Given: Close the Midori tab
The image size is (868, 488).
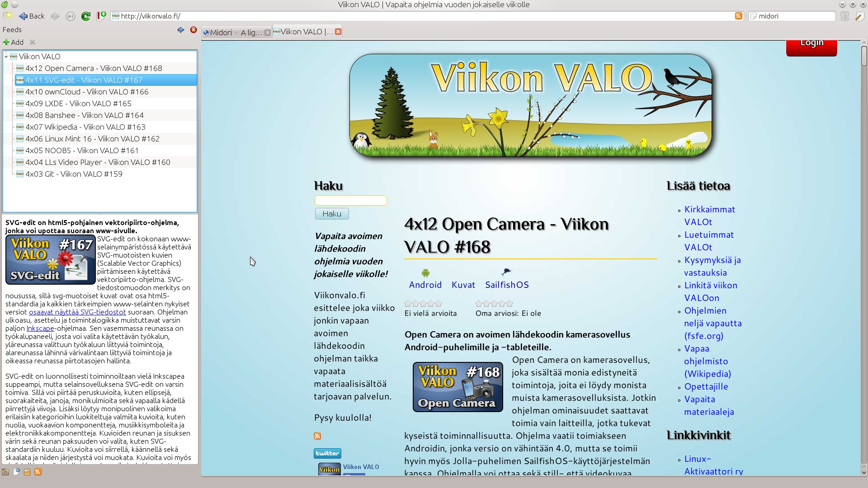Looking at the screenshot, I should click(x=268, y=33).
